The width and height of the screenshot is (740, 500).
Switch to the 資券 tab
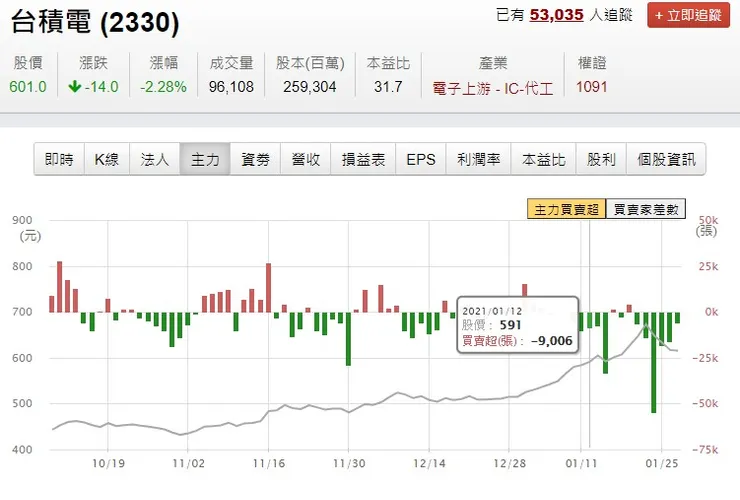coord(255,159)
